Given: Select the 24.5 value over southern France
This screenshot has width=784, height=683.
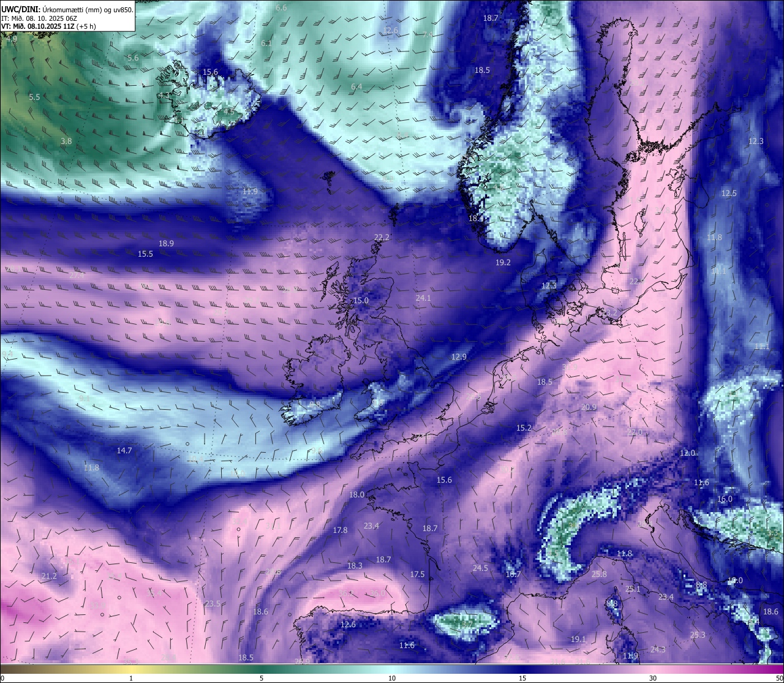Looking at the screenshot, I should [480, 568].
